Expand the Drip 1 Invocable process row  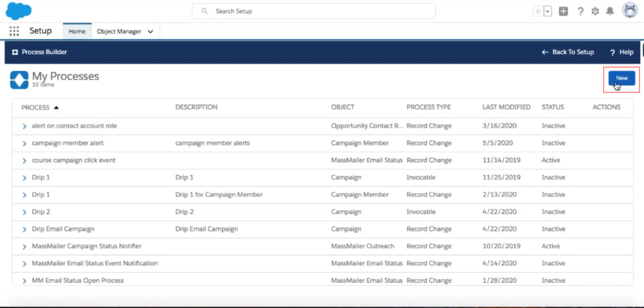click(25, 178)
